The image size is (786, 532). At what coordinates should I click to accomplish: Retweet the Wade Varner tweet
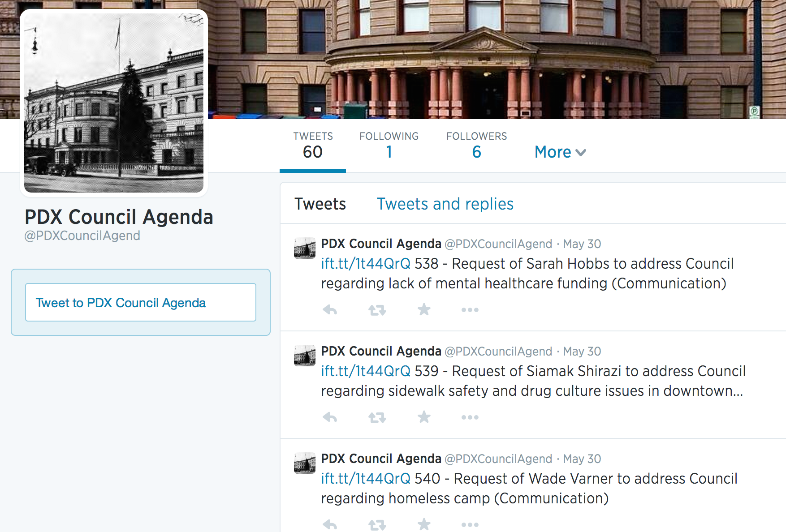click(377, 525)
